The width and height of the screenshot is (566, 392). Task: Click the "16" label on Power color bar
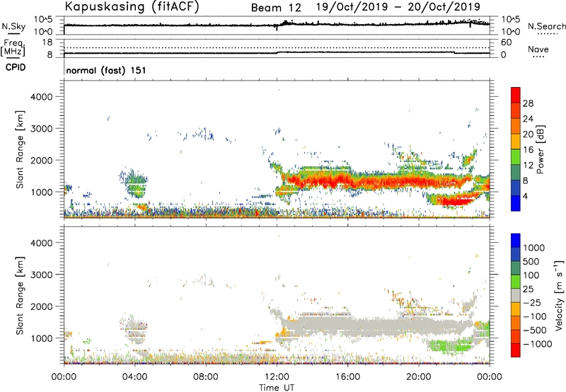click(528, 150)
